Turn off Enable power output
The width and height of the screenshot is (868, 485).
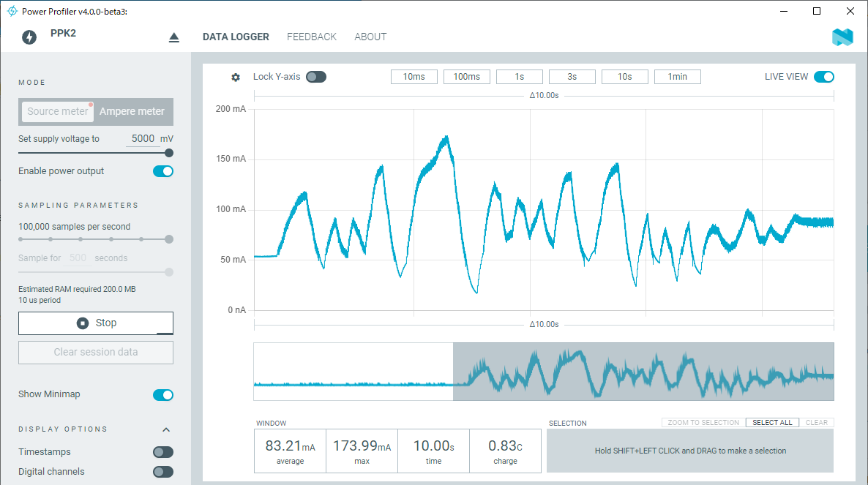pyautogui.click(x=163, y=171)
